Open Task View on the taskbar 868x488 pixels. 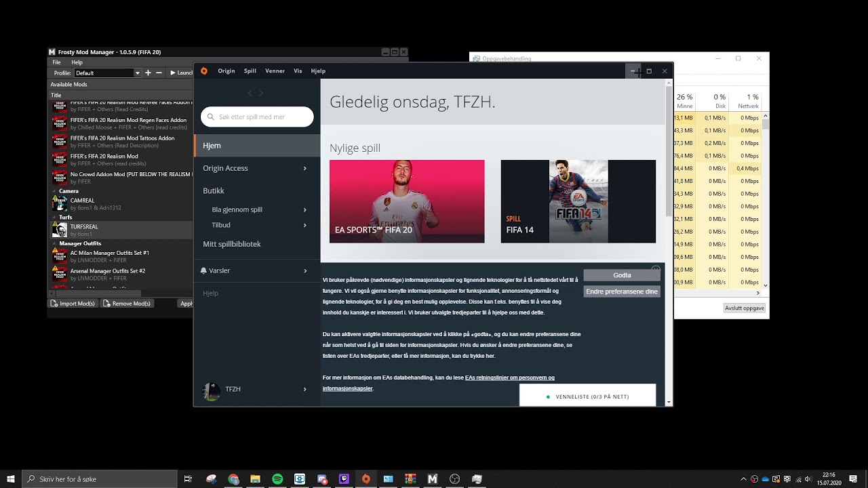tap(189, 479)
